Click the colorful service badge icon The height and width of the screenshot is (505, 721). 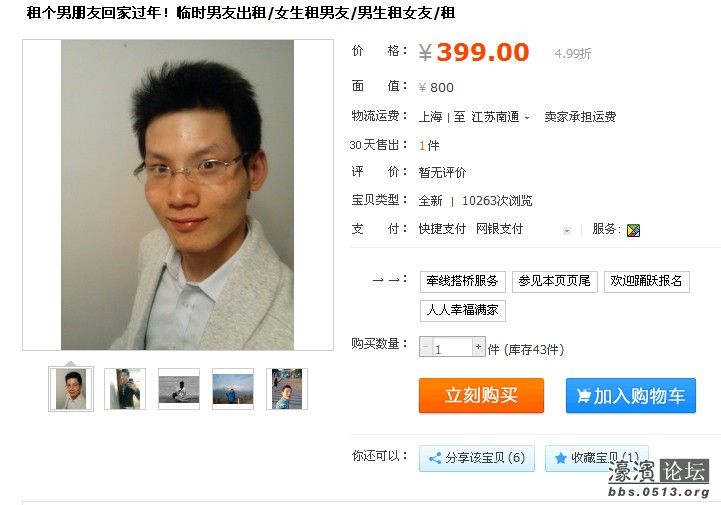[633, 230]
